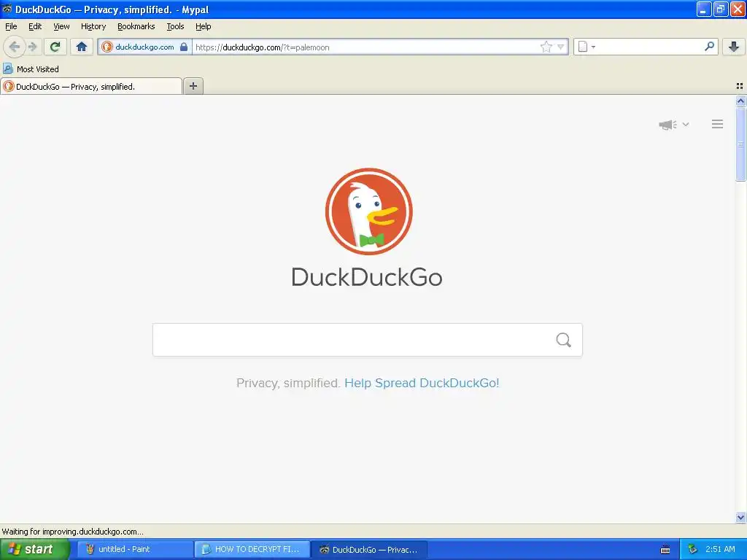Follow the Help Spread DuckDuckGo! link
The height and width of the screenshot is (560, 747).
click(x=422, y=383)
